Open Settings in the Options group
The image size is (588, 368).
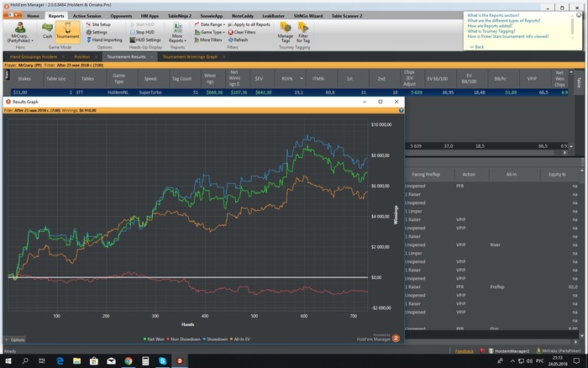97,32
